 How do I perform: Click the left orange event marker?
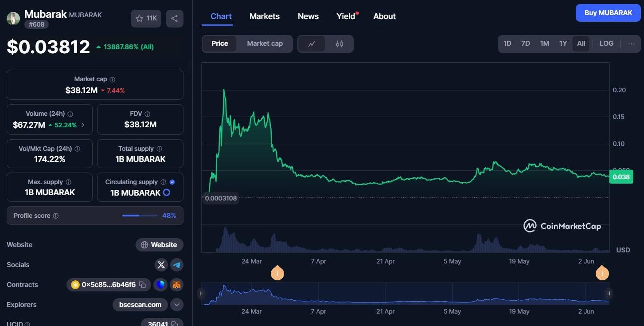click(277, 273)
